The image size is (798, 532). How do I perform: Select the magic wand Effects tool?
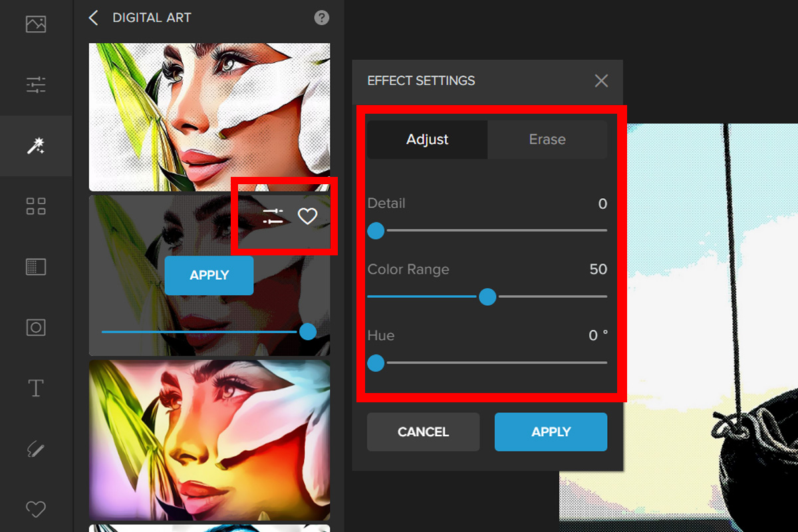[x=35, y=146]
